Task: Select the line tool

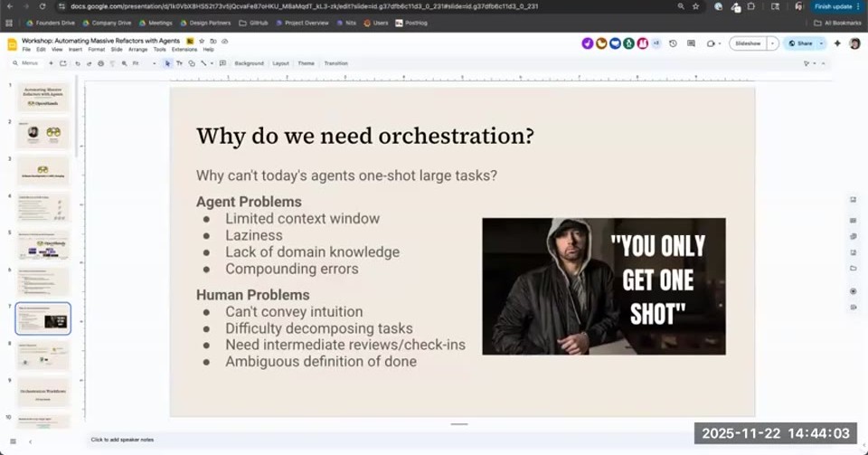Action: [x=203, y=63]
